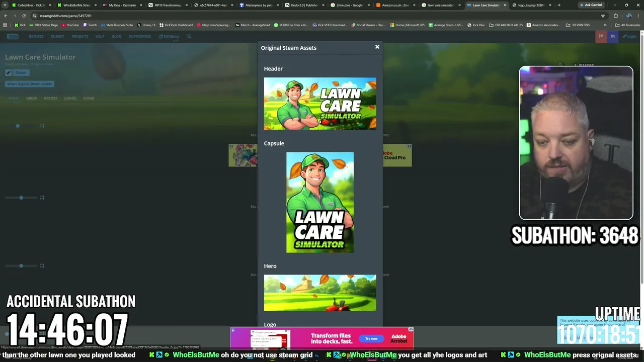Switch to logo_2x.png browser tab
This screenshot has height=362, width=644.
pos(531,5)
